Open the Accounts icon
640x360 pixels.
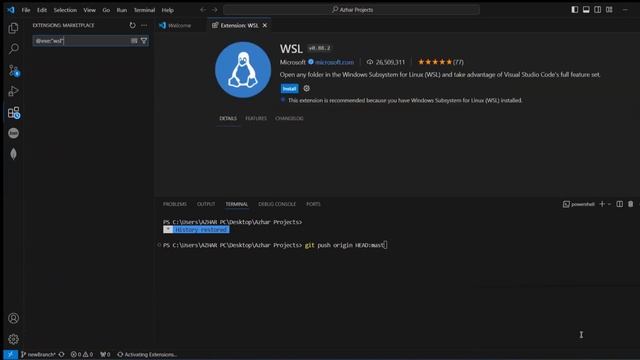click(13, 318)
